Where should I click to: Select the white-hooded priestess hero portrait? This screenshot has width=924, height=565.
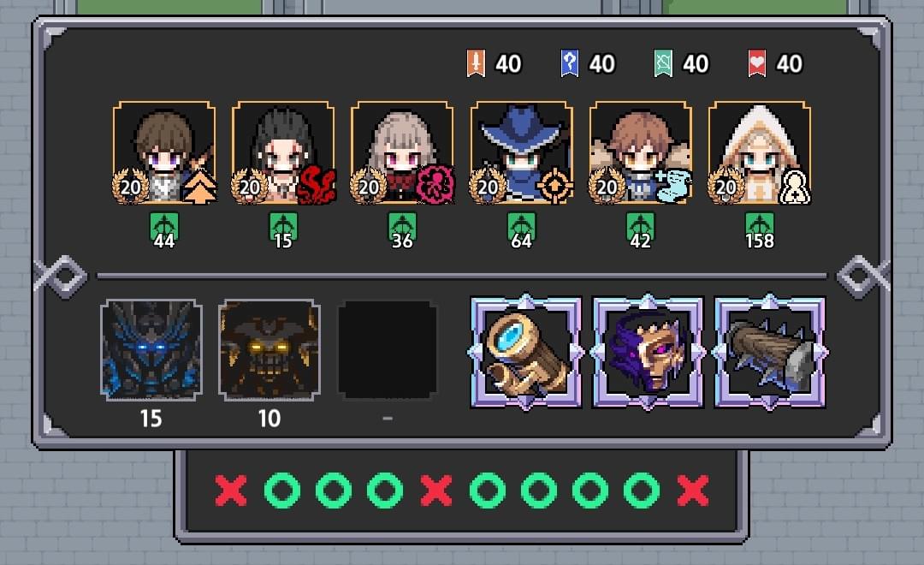pyautogui.click(x=759, y=152)
